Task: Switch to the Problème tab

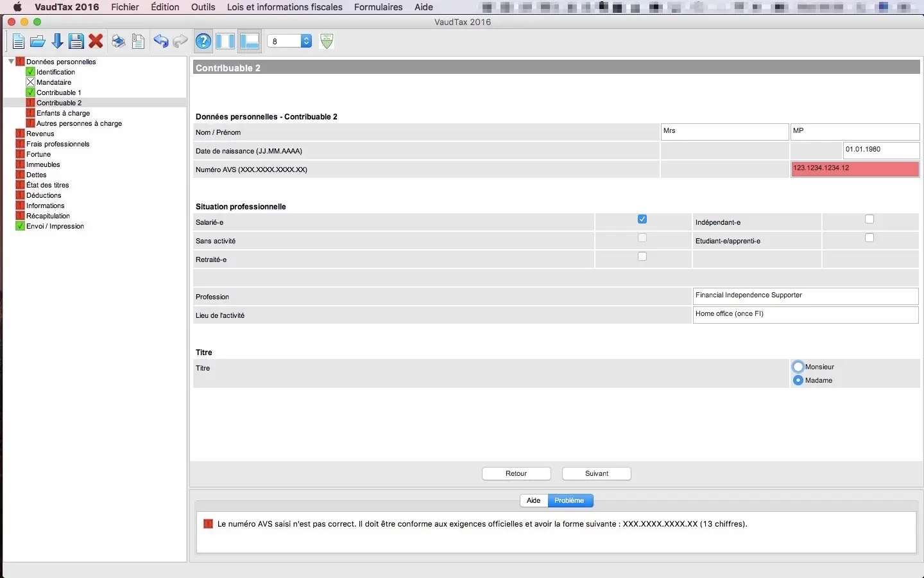Action: 570,500
